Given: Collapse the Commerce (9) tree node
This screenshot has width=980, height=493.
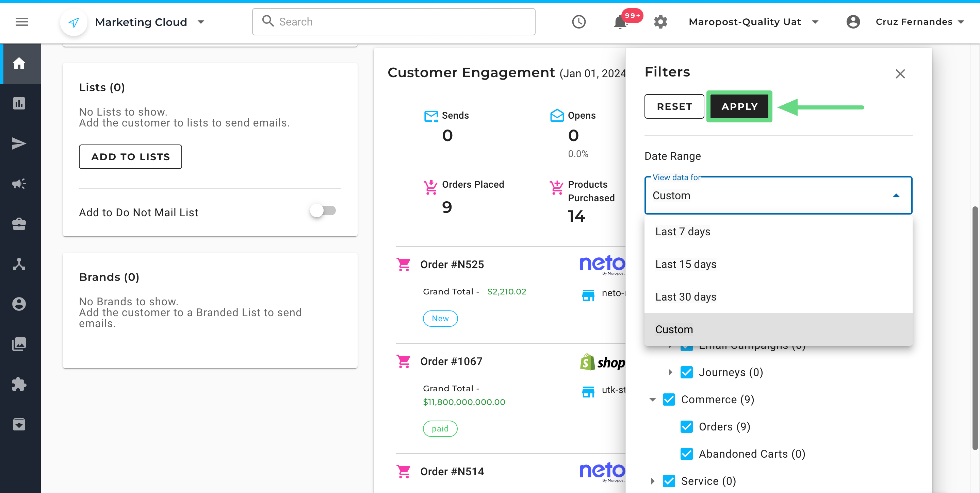Looking at the screenshot, I should click(x=652, y=400).
